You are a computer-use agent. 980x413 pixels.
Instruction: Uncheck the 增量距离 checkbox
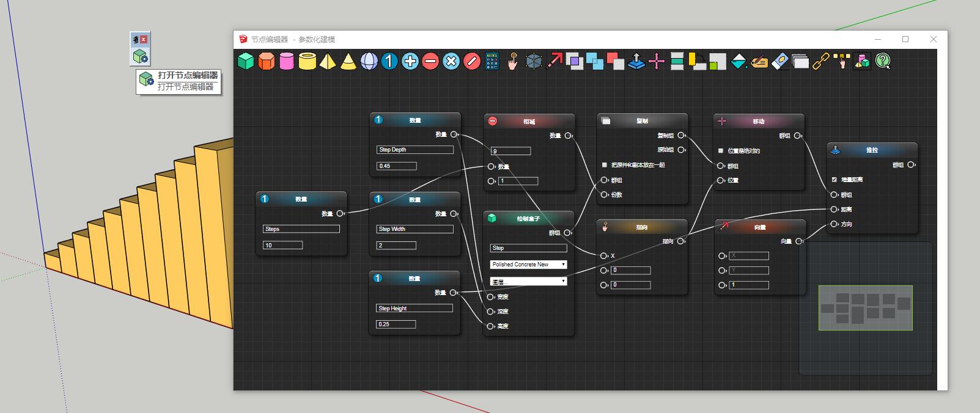point(834,180)
